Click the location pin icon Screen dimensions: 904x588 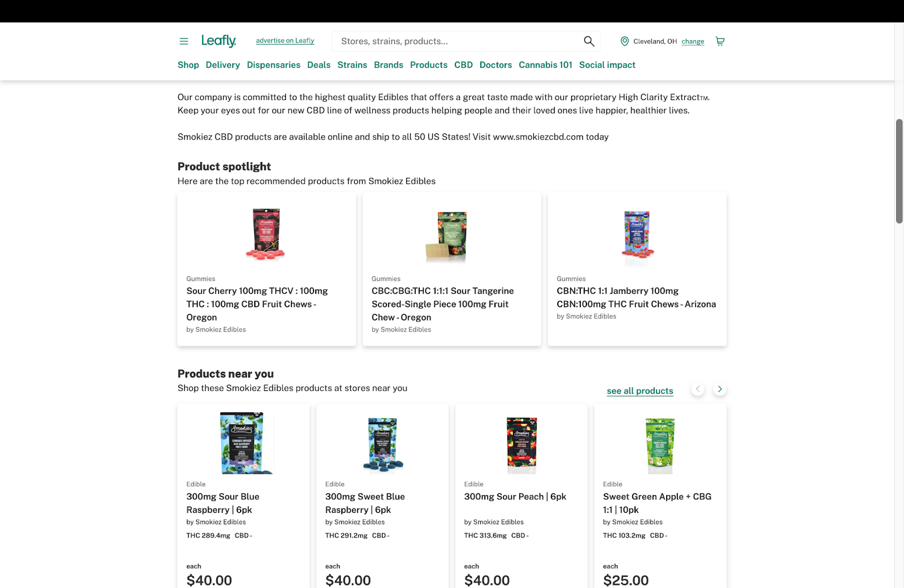(x=624, y=41)
